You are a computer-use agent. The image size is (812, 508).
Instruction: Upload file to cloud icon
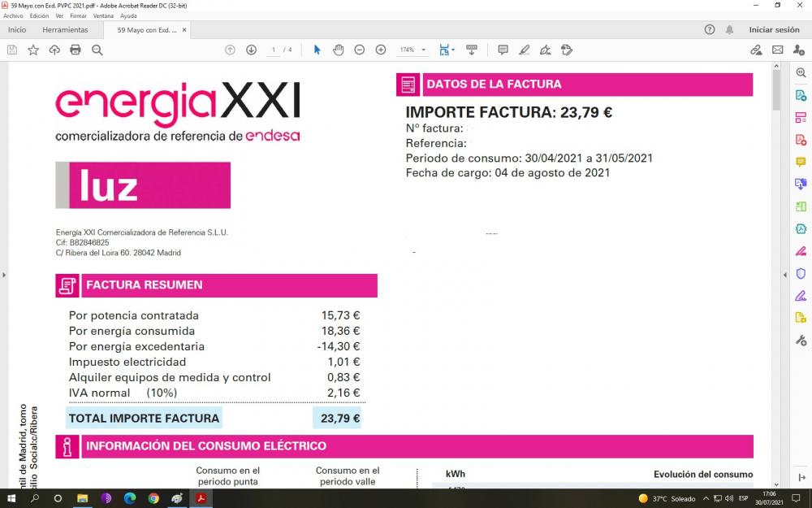54,50
